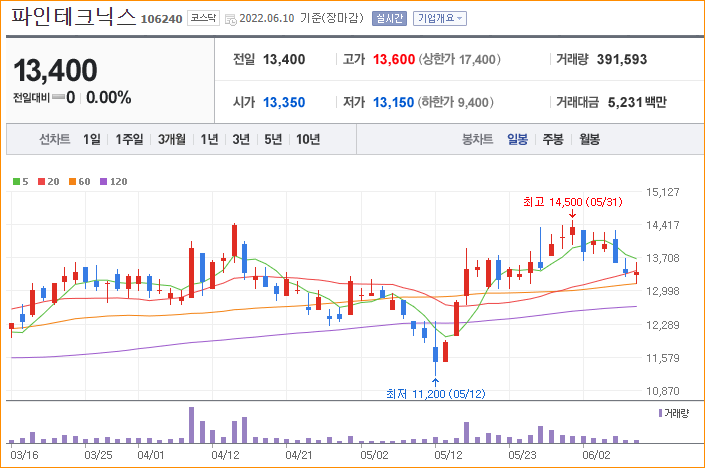The height and width of the screenshot is (468, 705).
Task: Select the 10년 line chart tab
Action: click(x=308, y=139)
